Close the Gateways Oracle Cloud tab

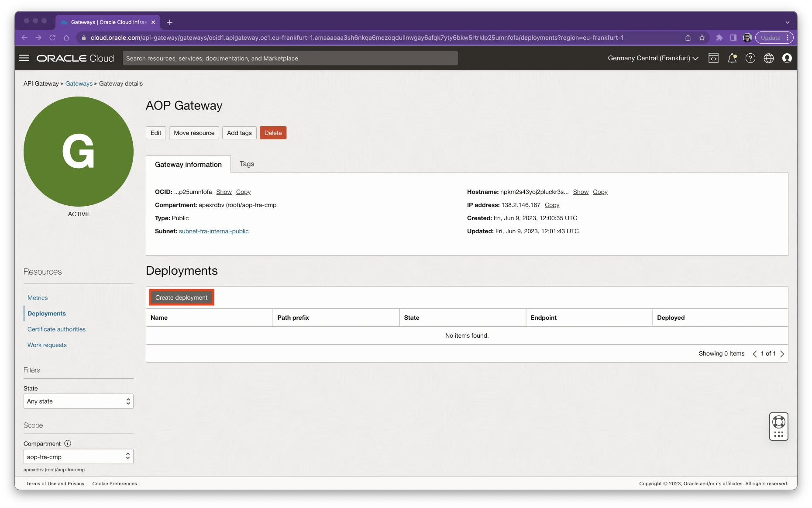tap(153, 22)
